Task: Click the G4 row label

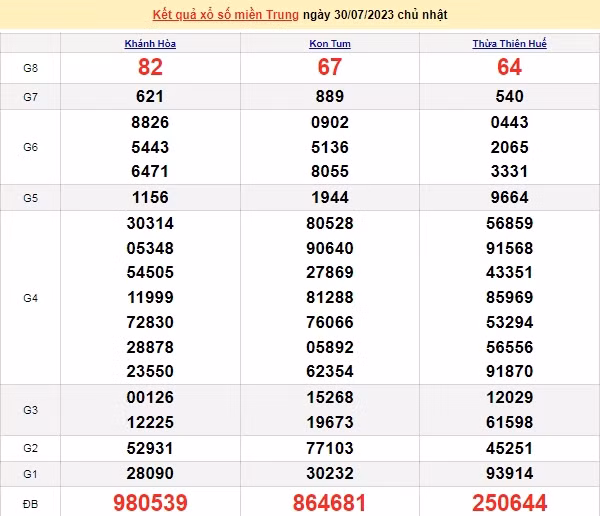Action: (x=30, y=297)
